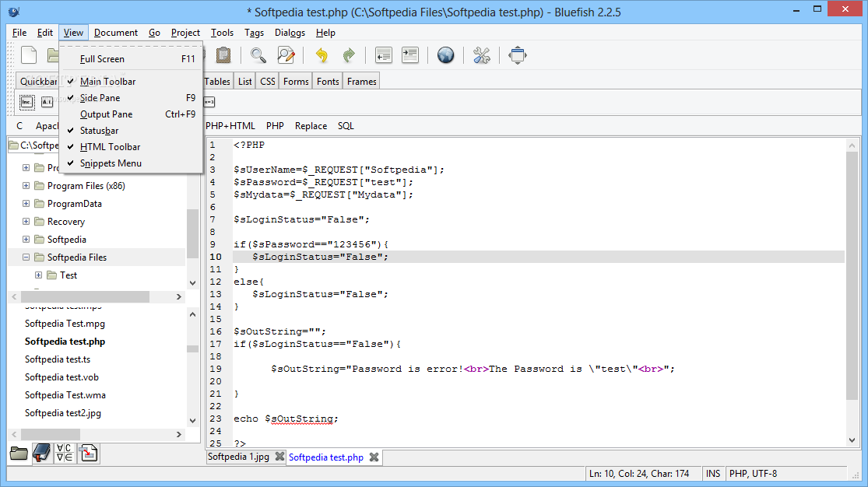Switch to the CSS toolbar tab
Viewport: 868px width, 487px height.
click(x=268, y=82)
